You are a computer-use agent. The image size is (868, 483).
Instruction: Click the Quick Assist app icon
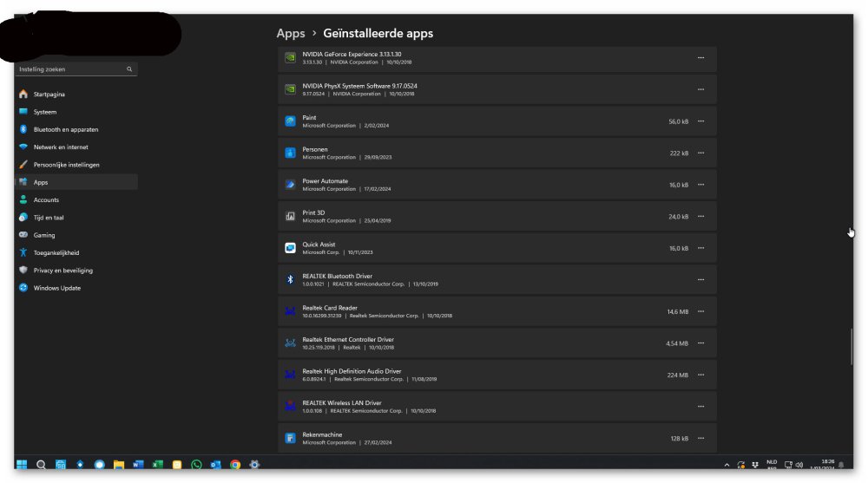291,248
